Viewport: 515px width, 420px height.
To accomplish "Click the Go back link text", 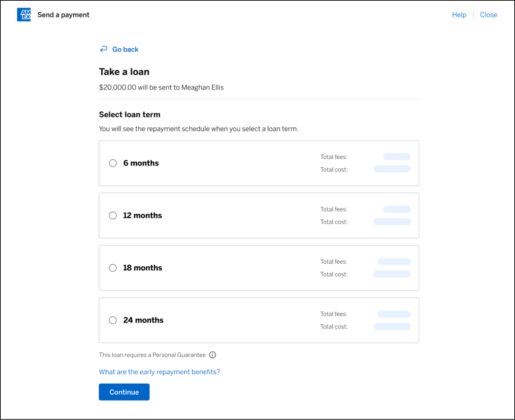I will click(x=125, y=49).
